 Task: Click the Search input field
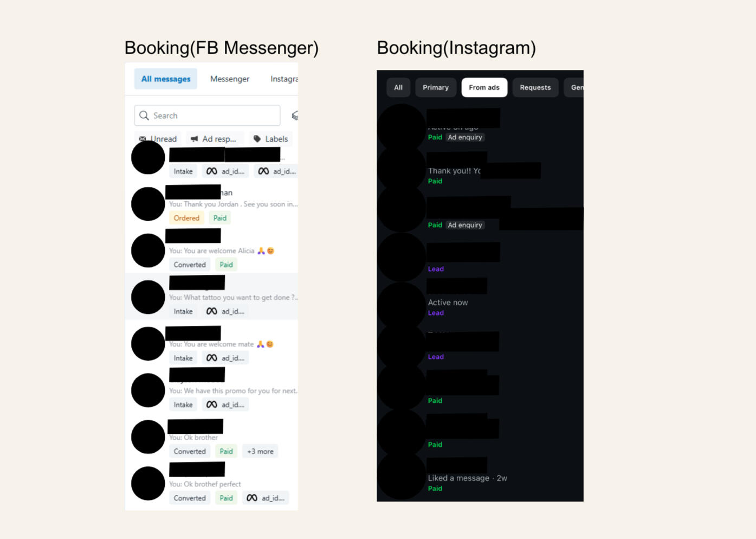point(207,116)
